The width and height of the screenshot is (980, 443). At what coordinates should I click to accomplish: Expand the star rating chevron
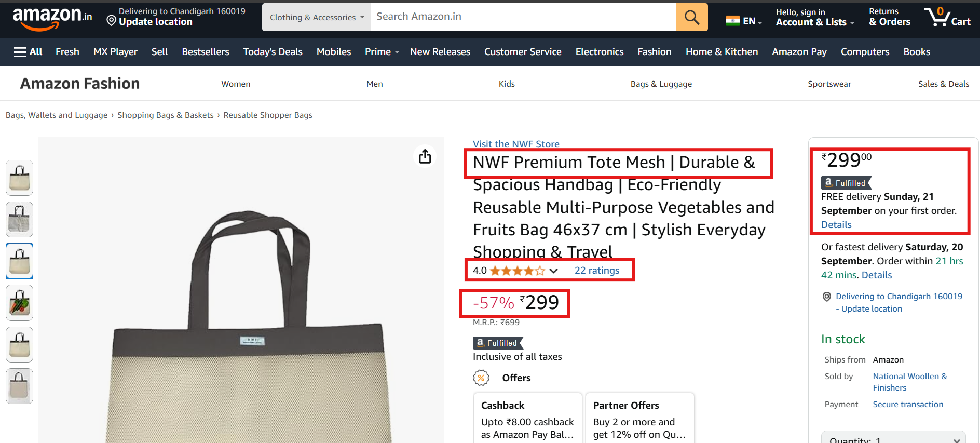pyautogui.click(x=554, y=271)
